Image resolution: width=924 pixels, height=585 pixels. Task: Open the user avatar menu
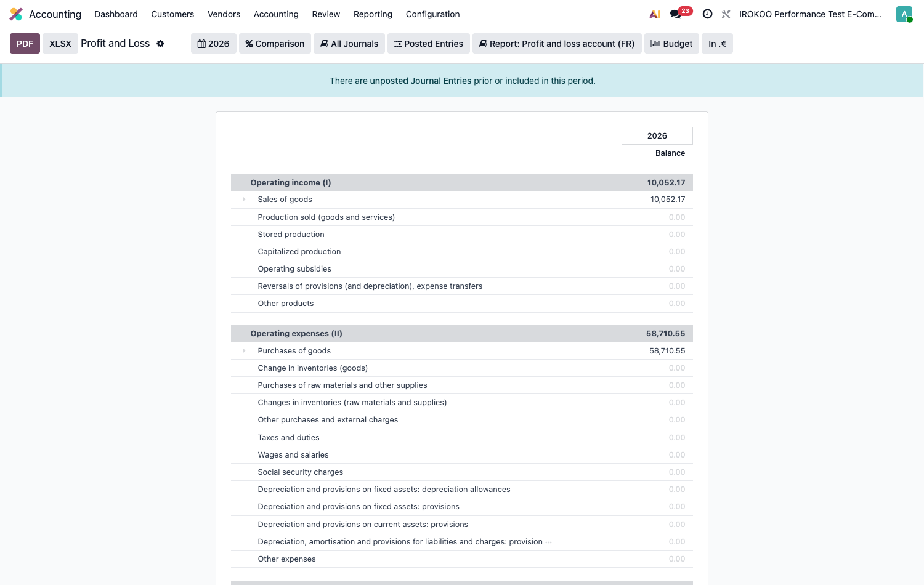tap(904, 14)
